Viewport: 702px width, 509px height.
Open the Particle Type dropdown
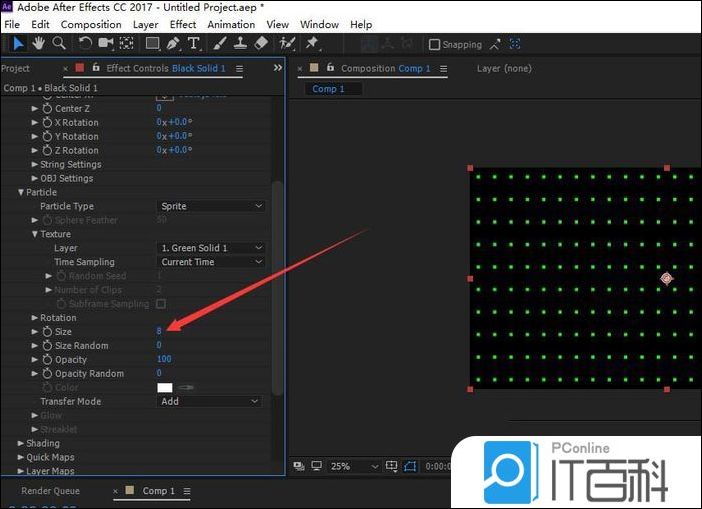point(211,206)
